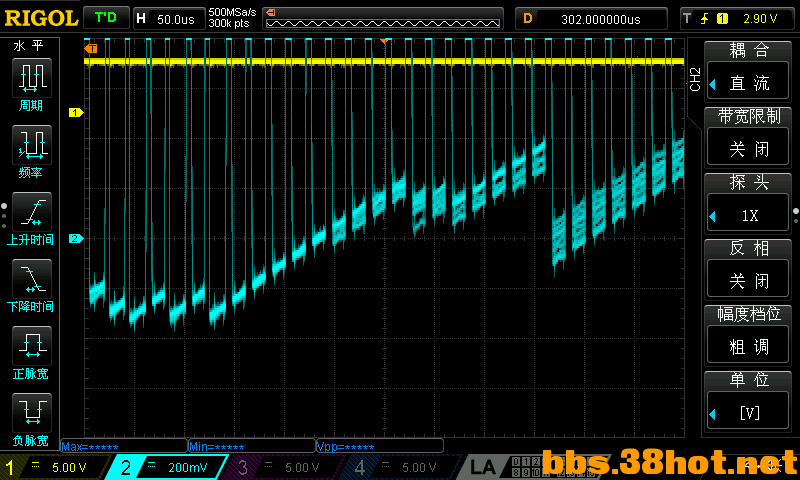
Task: Click the Min measurement readout
Action: point(252,446)
